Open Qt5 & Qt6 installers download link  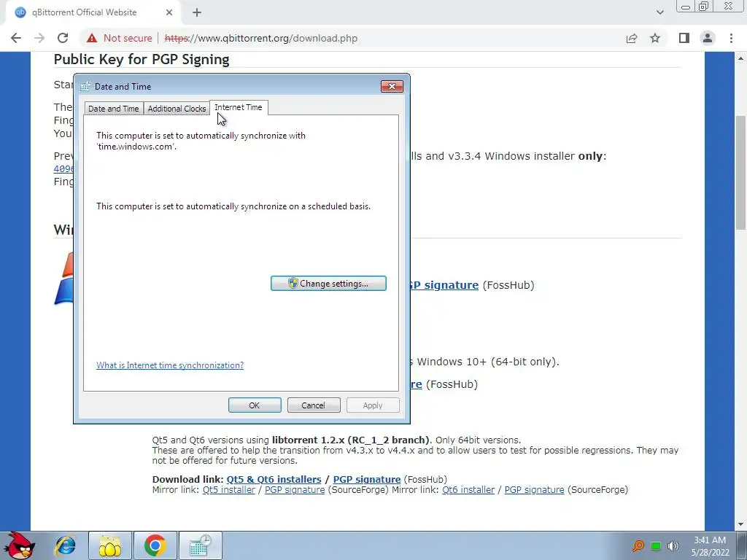point(274,480)
